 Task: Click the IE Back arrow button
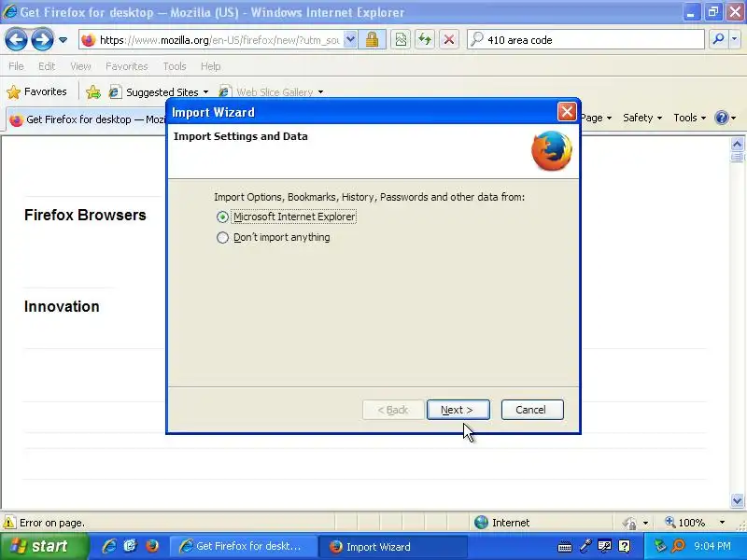(16, 39)
